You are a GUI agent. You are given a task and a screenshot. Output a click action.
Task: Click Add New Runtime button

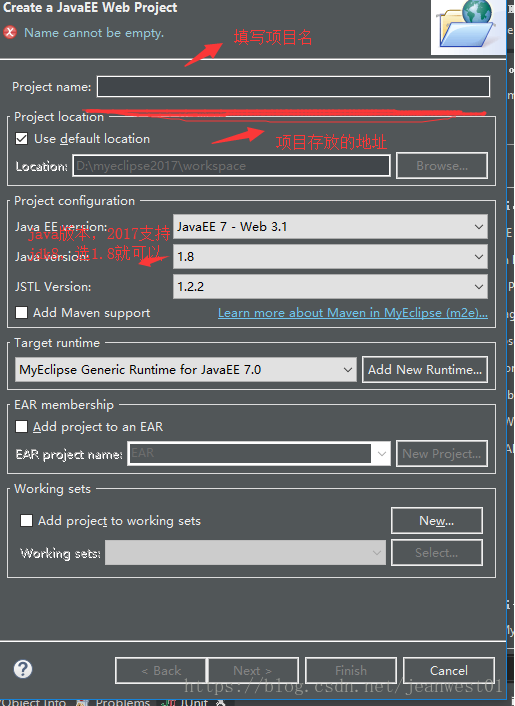pyautogui.click(x=425, y=370)
